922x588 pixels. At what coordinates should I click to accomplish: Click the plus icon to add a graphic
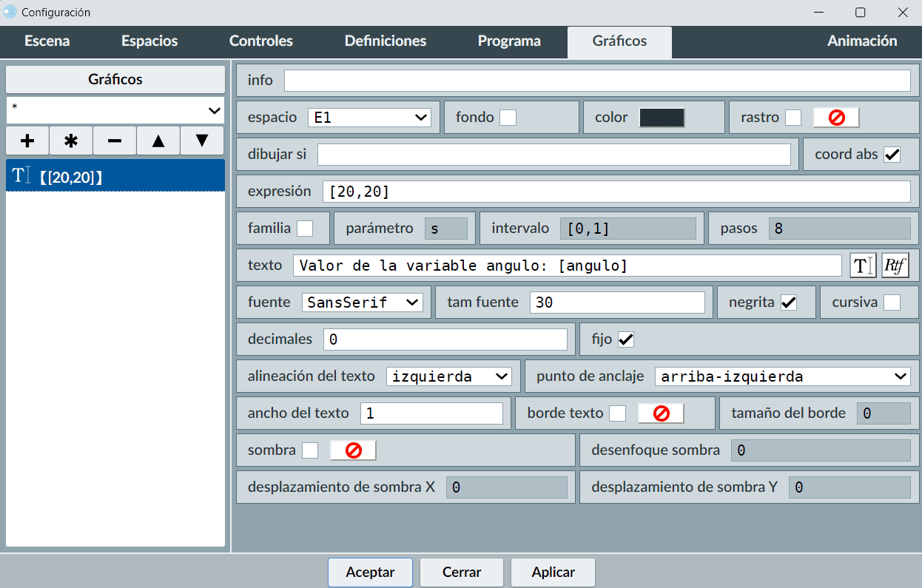[27, 141]
